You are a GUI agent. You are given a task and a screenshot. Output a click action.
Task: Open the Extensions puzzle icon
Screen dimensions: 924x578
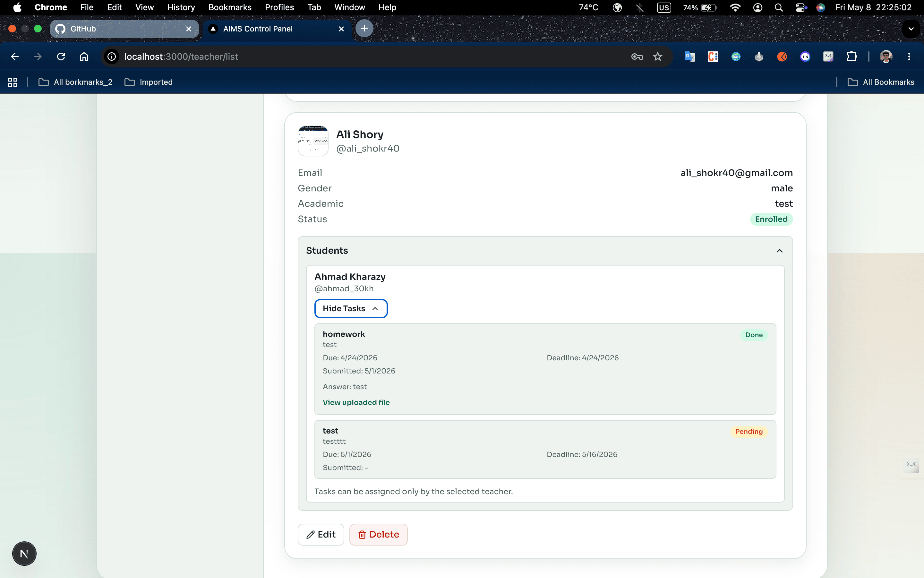coord(851,57)
